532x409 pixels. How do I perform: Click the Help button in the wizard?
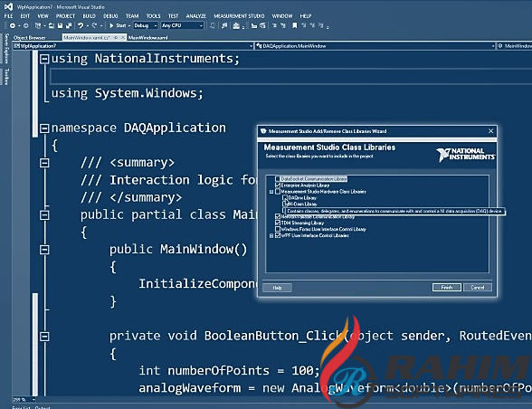(x=277, y=288)
